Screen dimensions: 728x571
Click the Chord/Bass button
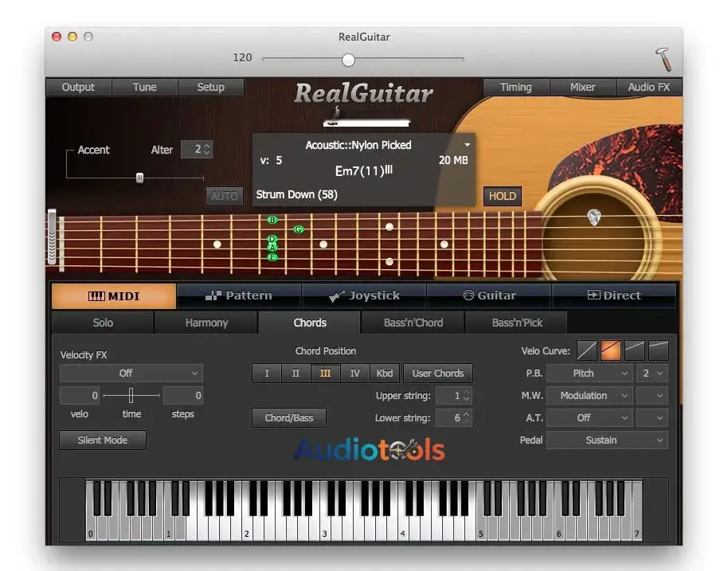click(288, 417)
